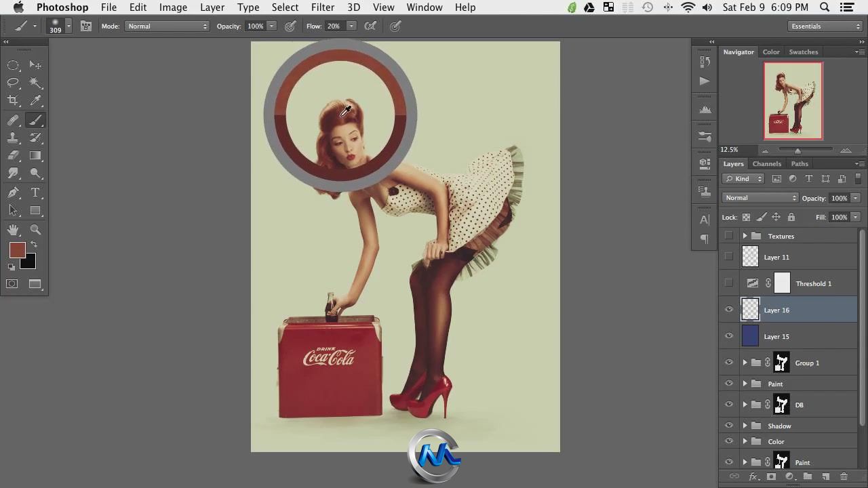
Task: Show Layer 11 visibility
Action: 729,257
